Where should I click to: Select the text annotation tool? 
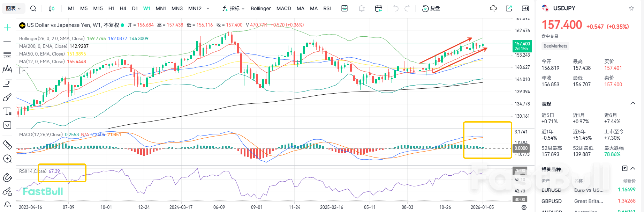[7, 111]
